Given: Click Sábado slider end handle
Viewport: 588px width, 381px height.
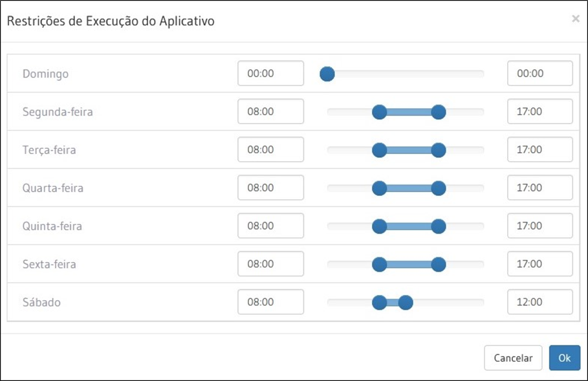Looking at the screenshot, I should (x=406, y=302).
